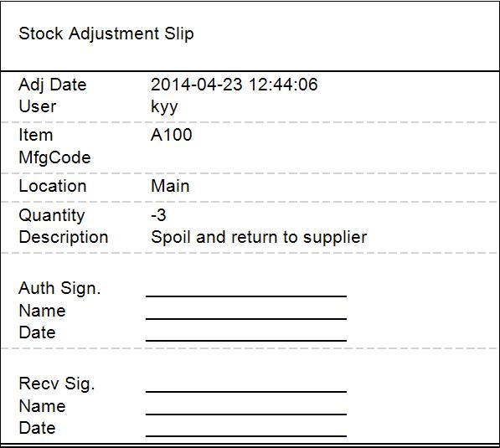The image size is (500, 448).
Task: Select the Adj Date value 2014-04-23 12:44:06
Action: click(234, 85)
